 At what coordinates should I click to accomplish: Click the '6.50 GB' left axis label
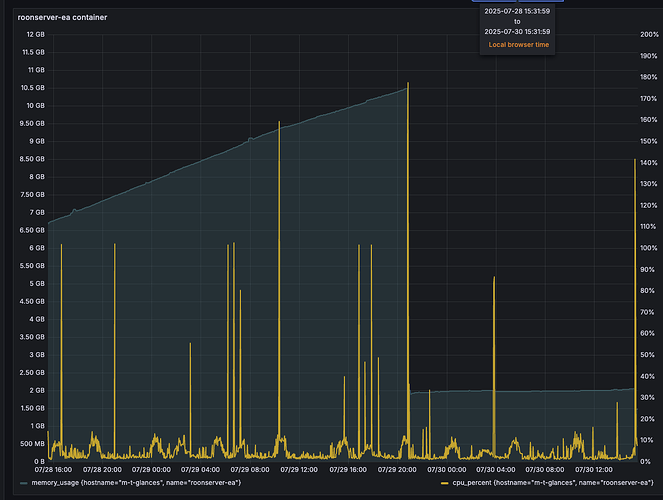(x=32, y=230)
